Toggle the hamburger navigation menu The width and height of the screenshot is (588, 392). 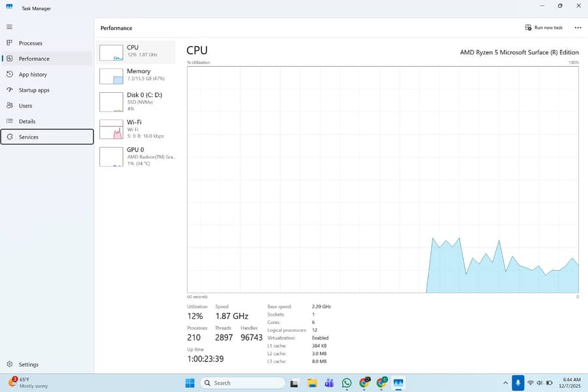click(9, 27)
